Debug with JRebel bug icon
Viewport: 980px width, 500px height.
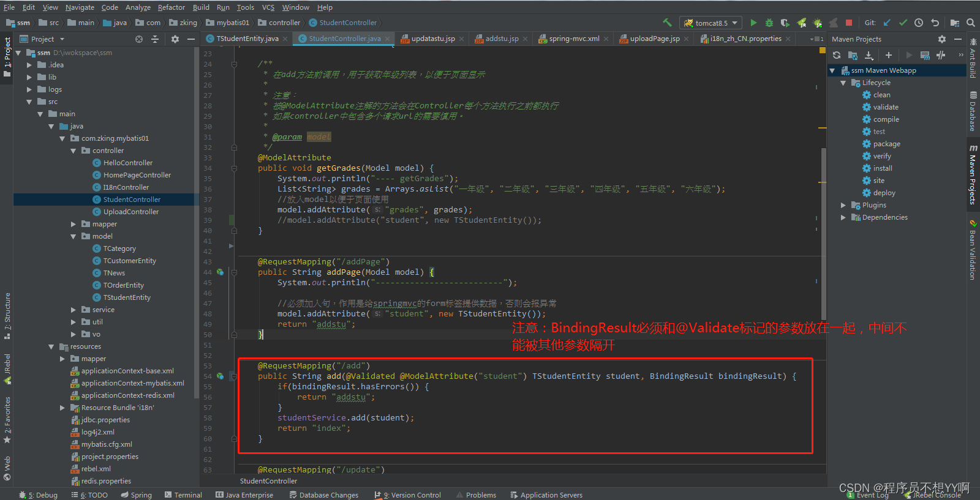[817, 23]
